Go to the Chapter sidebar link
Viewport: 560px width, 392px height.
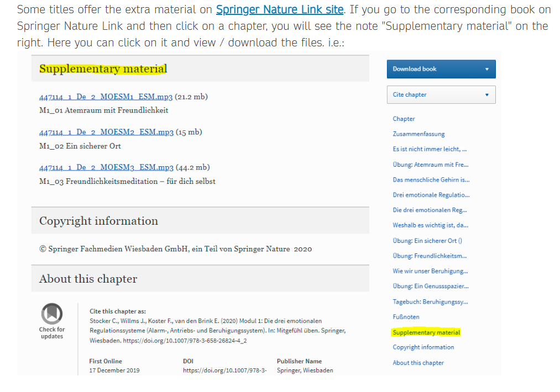click(404, 119)
